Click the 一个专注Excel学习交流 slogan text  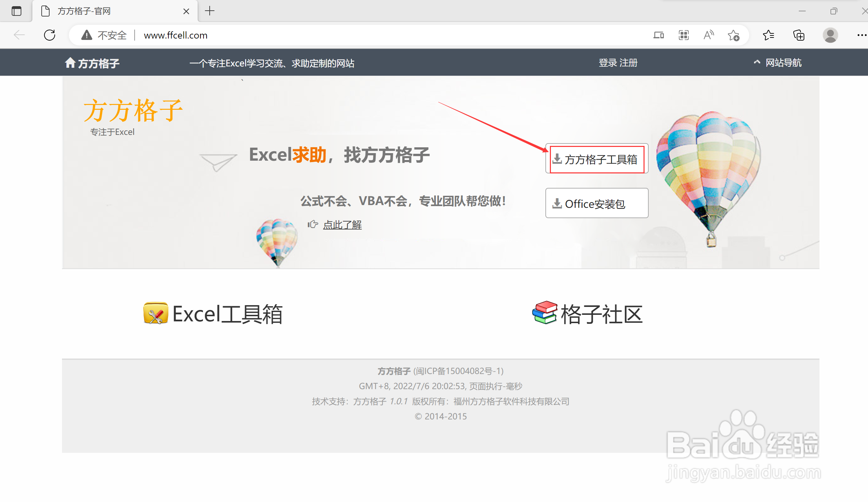click(x=272, y=63)
